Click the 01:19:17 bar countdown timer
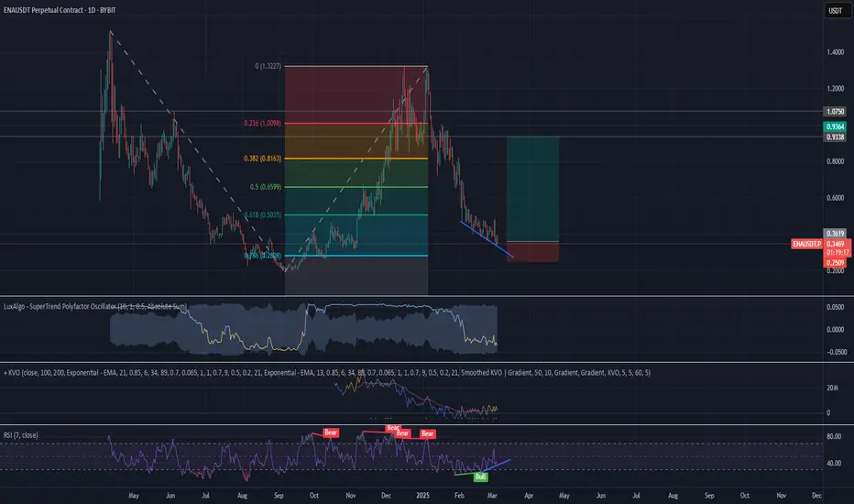The height and width of the screenshot is (504, 854). (838, 253)
